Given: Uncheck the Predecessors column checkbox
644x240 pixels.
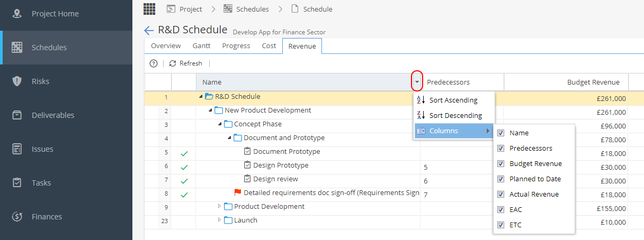Looking at the screenshot, I should [x=500, y=149].
